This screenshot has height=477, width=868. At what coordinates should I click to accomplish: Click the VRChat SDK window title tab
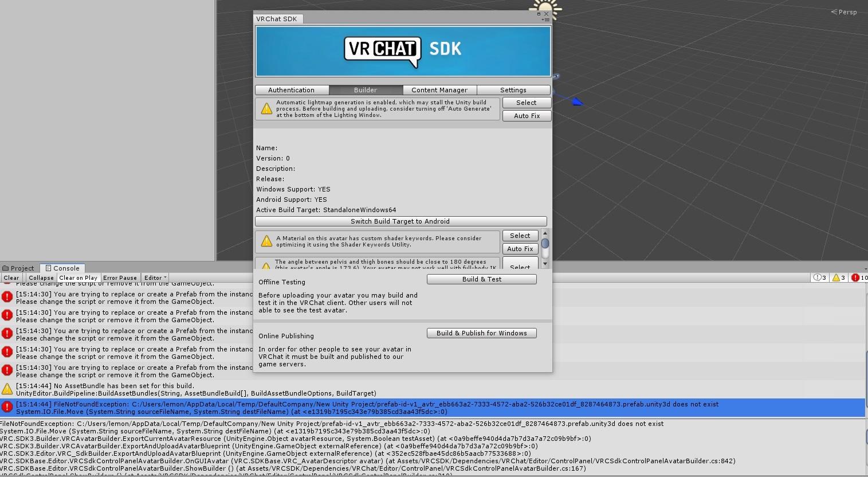pos(278,19)
